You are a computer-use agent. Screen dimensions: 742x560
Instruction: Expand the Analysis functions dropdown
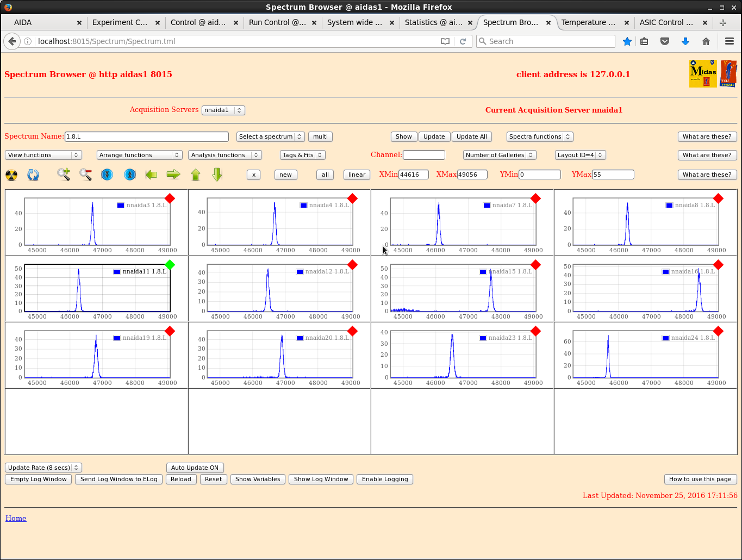point(225,155)
